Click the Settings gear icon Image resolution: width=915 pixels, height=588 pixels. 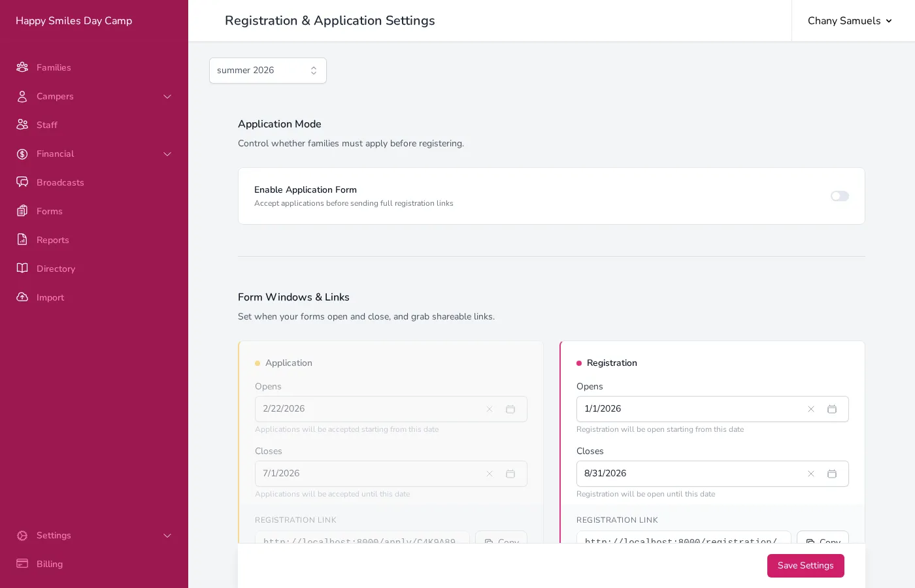[22, 535]
